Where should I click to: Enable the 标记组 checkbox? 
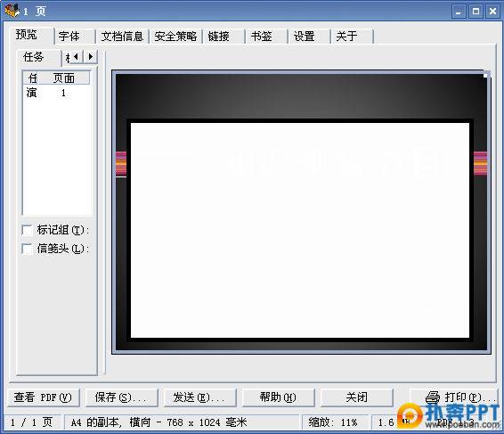pos(28,230)
